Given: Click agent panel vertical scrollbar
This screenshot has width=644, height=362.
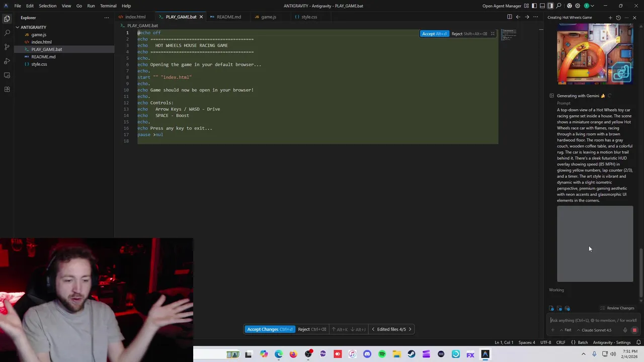Looking at the screenshot, I should pos(640,273).
